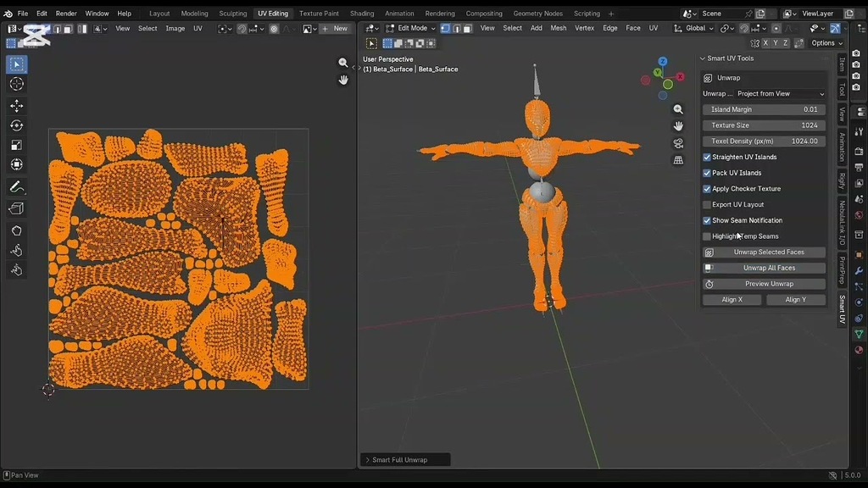Click the UV editor zoom magnifier icon
868x488 pixels.
pyautogui.click(x=343, y=63)
